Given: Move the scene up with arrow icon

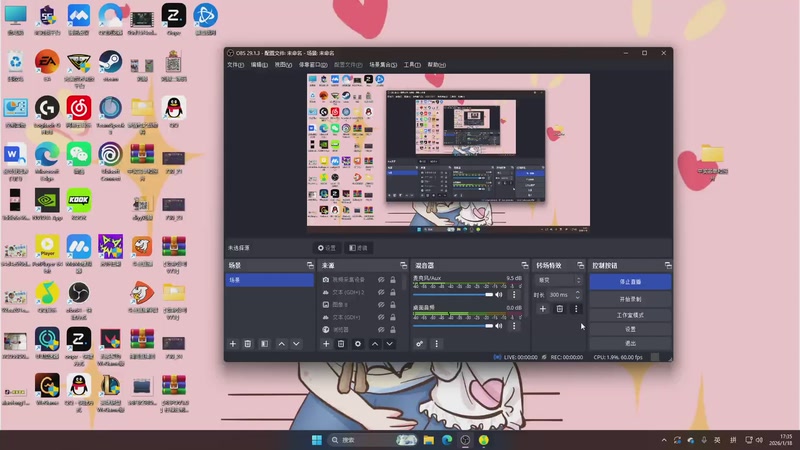Looking at the screenshot, I should pos(282,344).
